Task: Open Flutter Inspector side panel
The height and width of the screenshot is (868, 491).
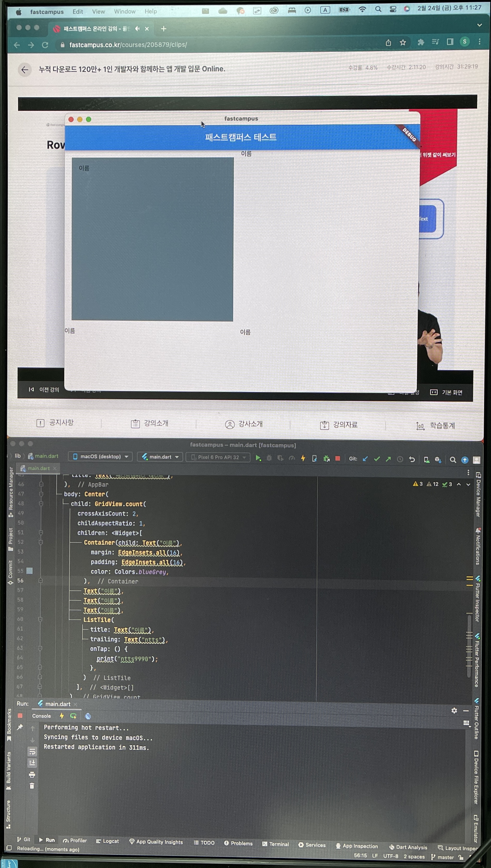Action: click(477, 599)
